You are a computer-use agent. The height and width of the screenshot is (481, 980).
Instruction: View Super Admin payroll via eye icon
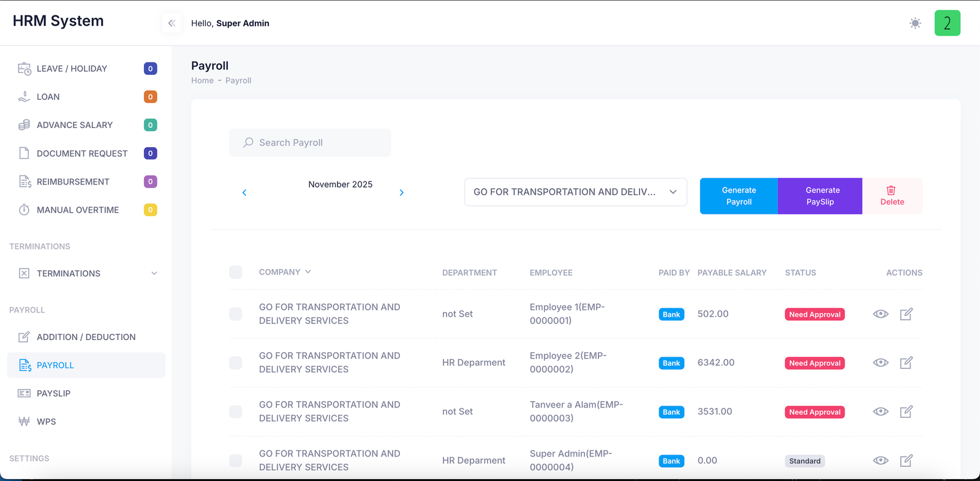click(x=880, y=460)
